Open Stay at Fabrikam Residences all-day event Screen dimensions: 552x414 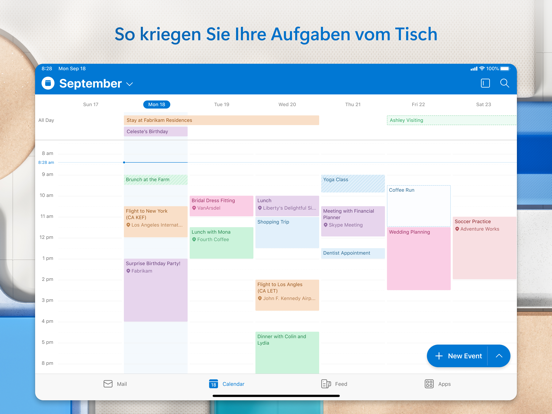[x=221, y=120]
